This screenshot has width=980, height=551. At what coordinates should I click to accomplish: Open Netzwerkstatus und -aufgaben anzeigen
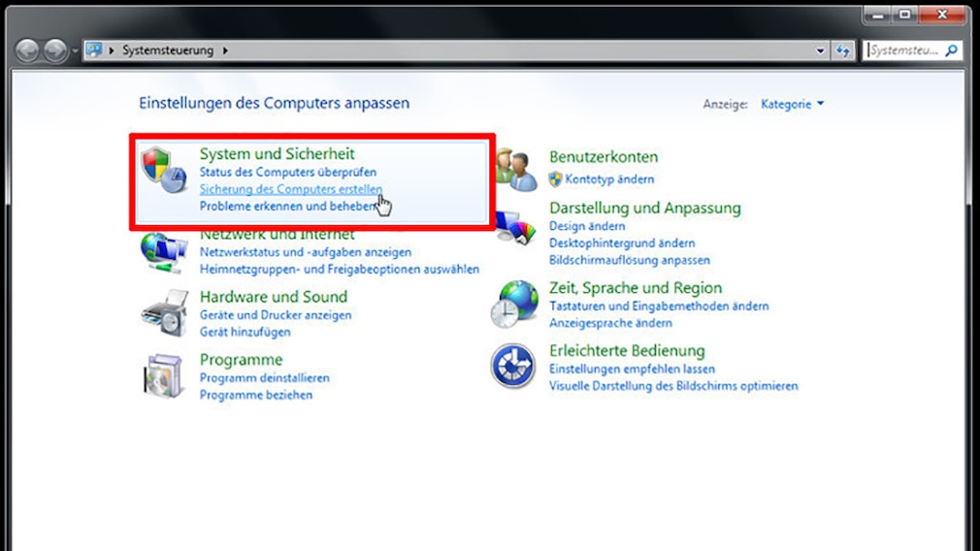point(306,252)
